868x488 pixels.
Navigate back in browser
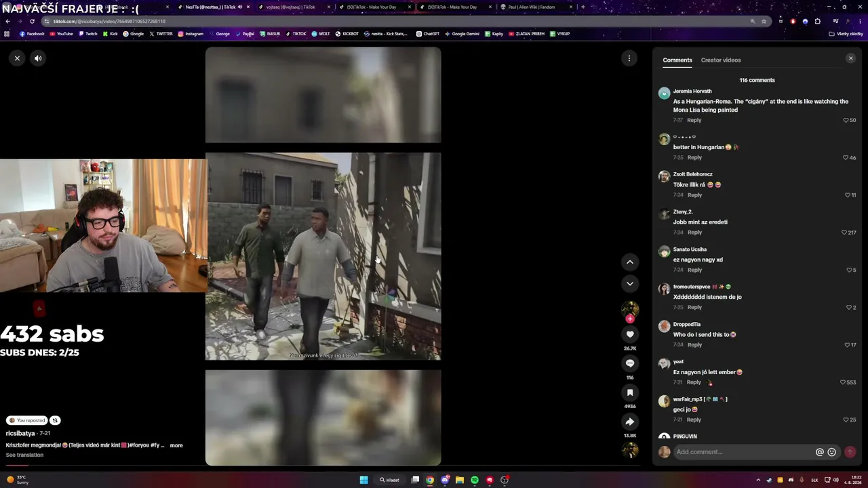tap(7, 21)
